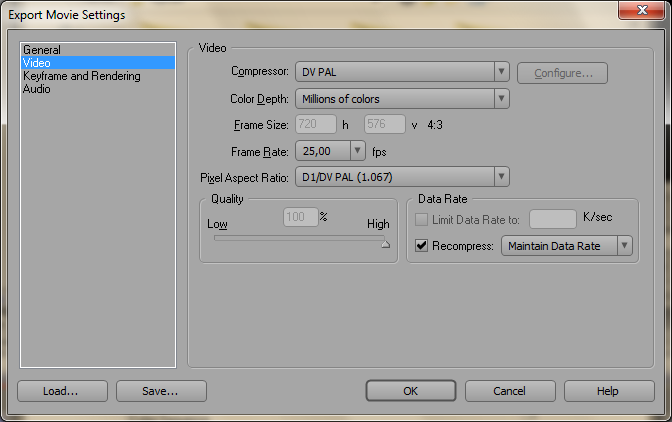Select Video in the settings list
This screenshot has height=422, width=672.
pyautogui.click(x=98, y=63)
